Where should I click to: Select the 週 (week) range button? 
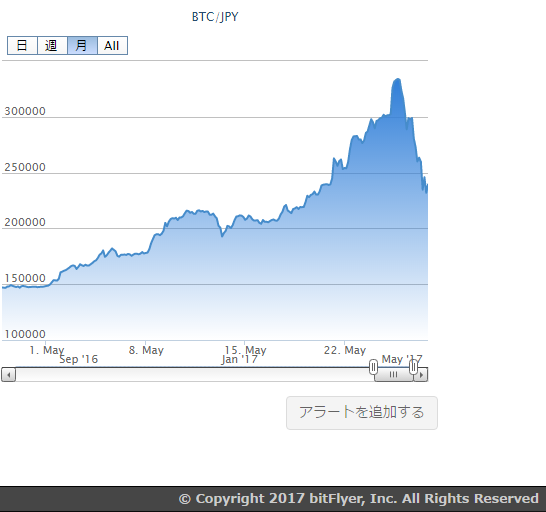pyautogui.click(x=52, y=45)
